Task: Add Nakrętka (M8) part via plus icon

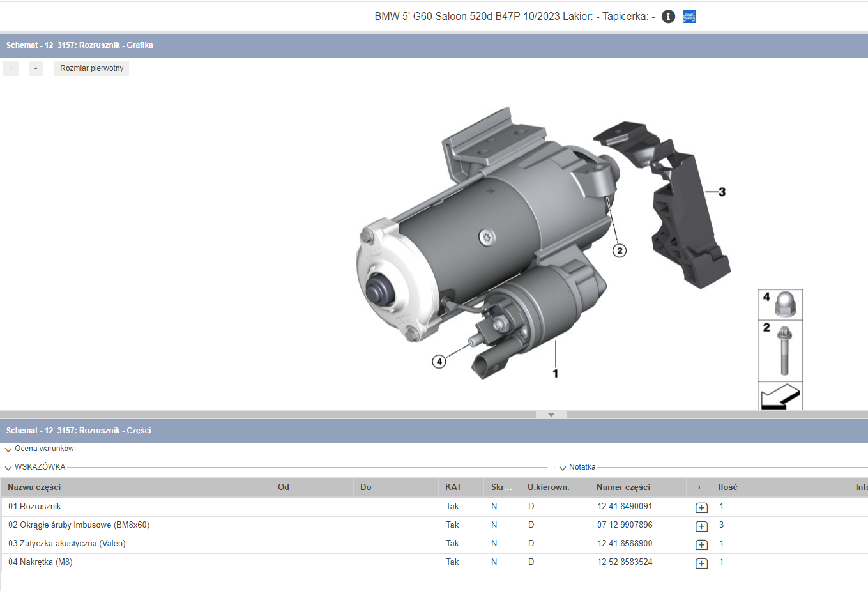Action: pyautogui.click(x=701, y=564)
